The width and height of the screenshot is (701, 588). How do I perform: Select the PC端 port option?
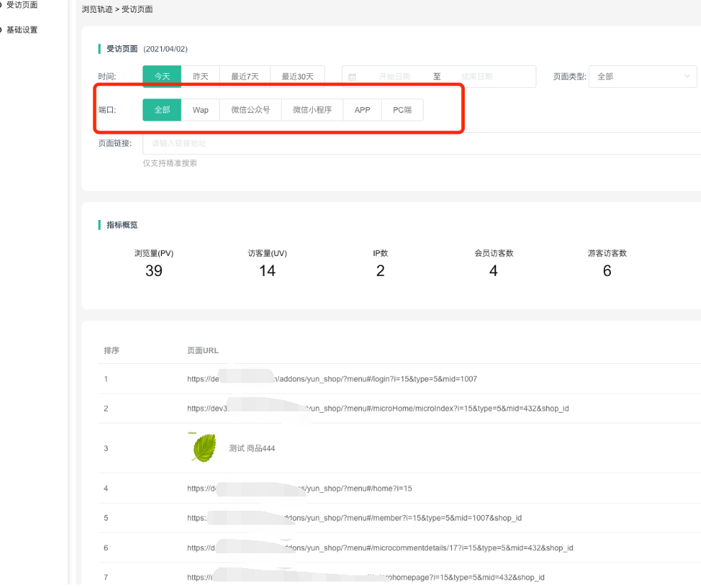pyautogui.click(x=402, y=110)
